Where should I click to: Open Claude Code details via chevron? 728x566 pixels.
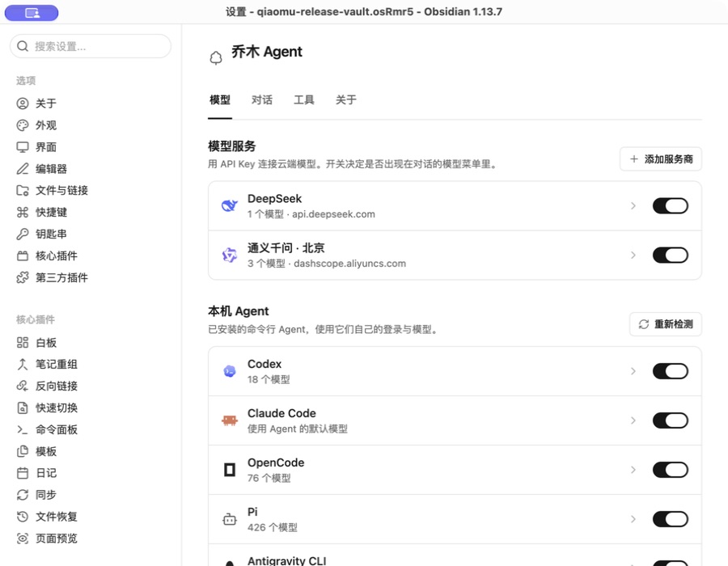[633, 420]
